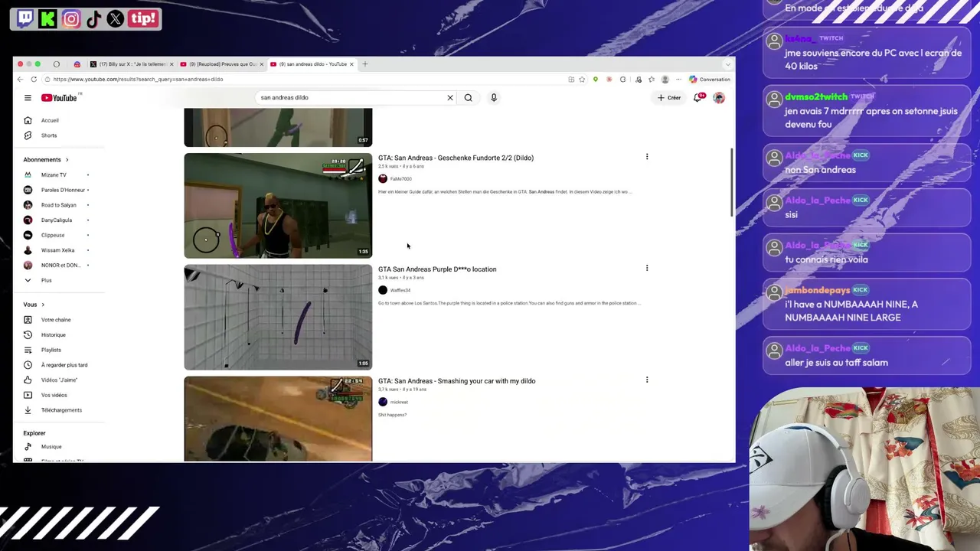Viewport: 980px width, 551px height.
Task: Open À regarder plus tard
Action: [54, 365]
